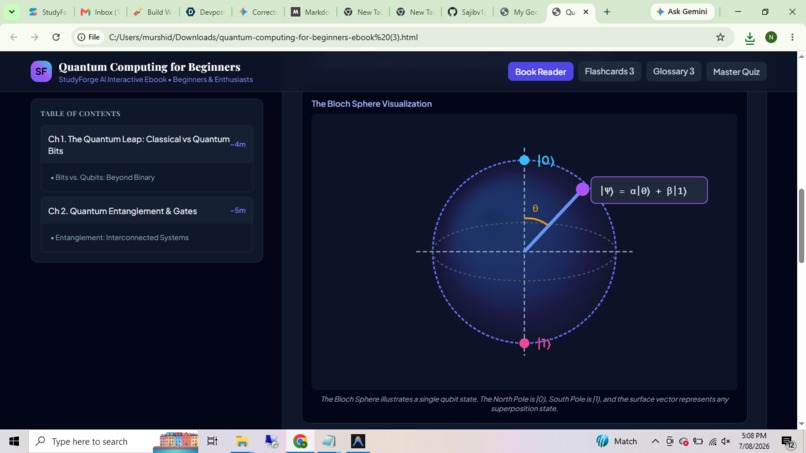
Task: Click the orange θ angle label
Action: (535, 208)
